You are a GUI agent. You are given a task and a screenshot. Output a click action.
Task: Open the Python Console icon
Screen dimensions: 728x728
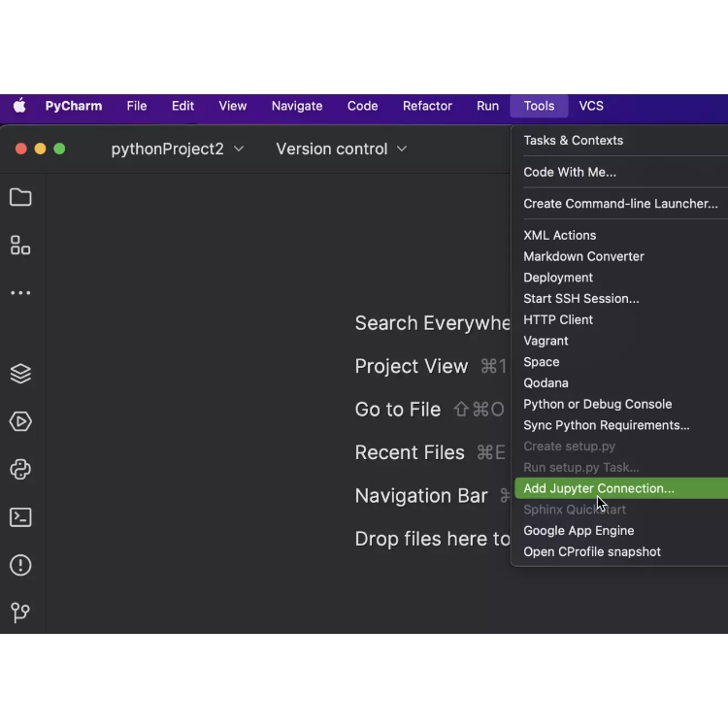(x=20, y=470)
